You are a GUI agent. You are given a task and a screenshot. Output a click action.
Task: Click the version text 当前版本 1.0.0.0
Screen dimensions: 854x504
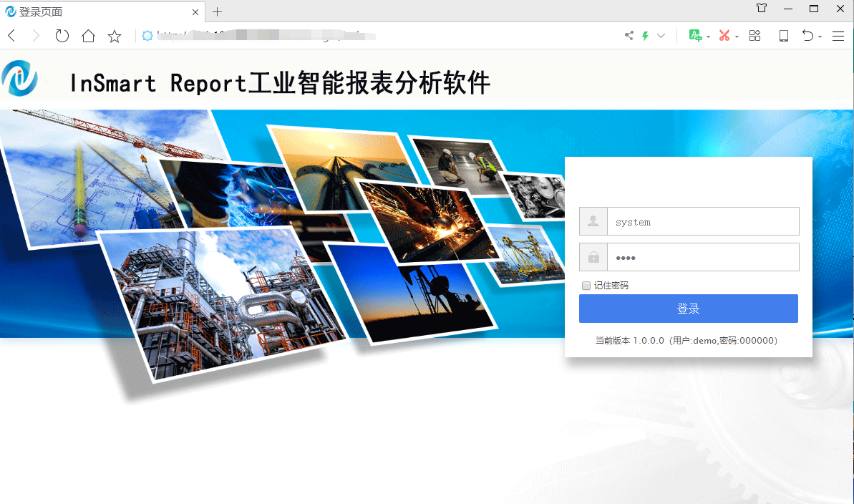630,341
